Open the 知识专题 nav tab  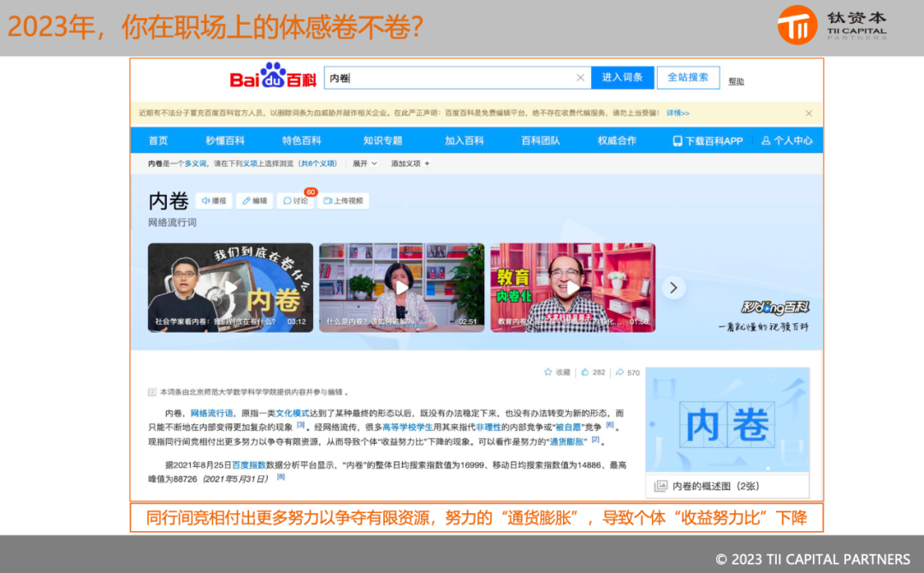click(382, 140)
